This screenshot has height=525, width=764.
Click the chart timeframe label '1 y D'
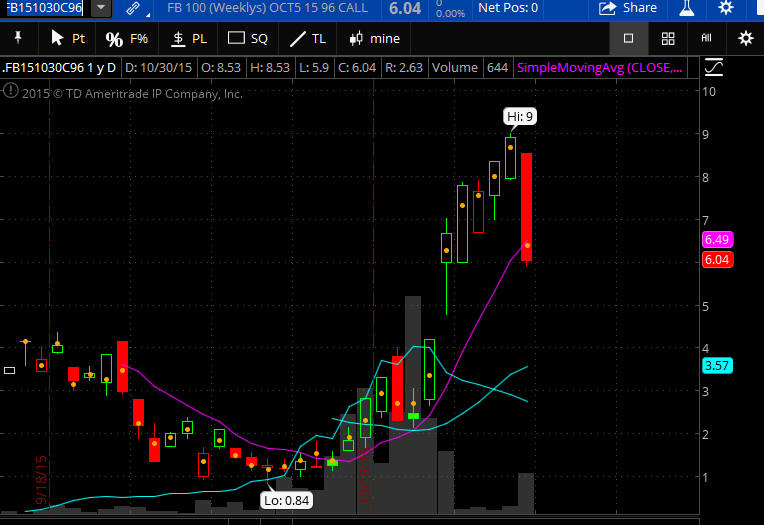coord(101,68)
